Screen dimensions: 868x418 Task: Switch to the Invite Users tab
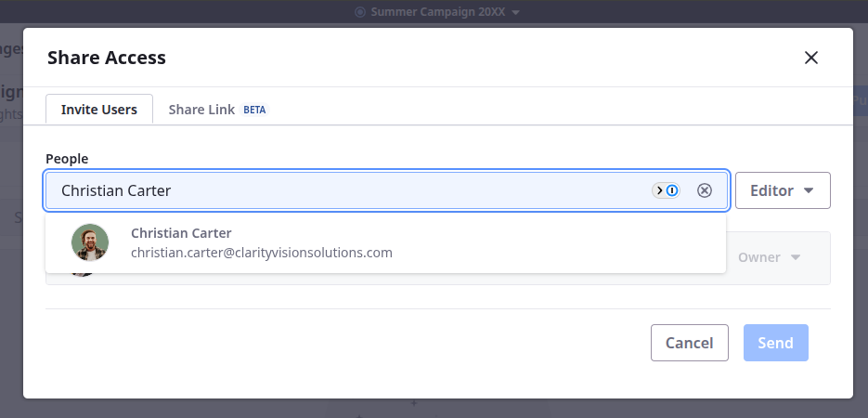pyautogui.click(x=99, y=110)
